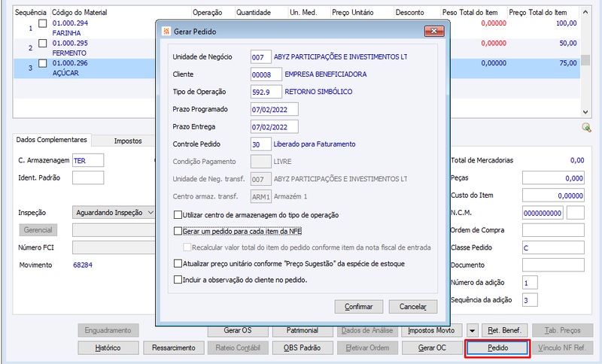Click the Histórico button
602x364 pixels.
[108, 348]
